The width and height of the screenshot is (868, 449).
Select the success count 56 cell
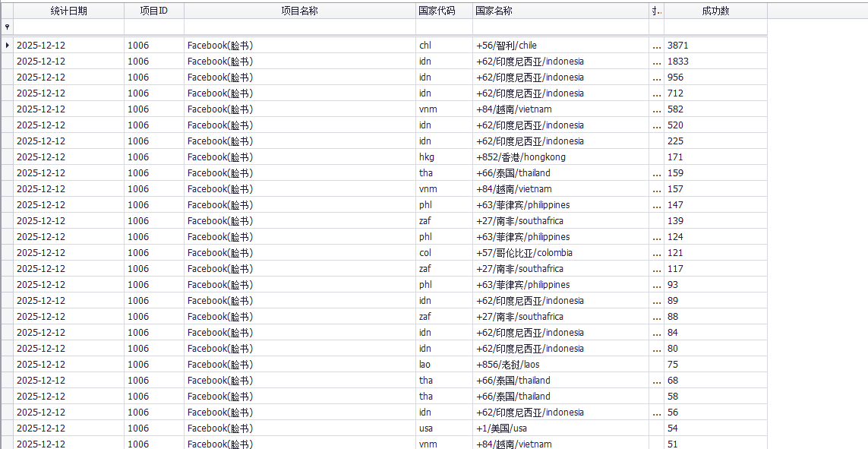pyautogui.click(x=716, y=412)
